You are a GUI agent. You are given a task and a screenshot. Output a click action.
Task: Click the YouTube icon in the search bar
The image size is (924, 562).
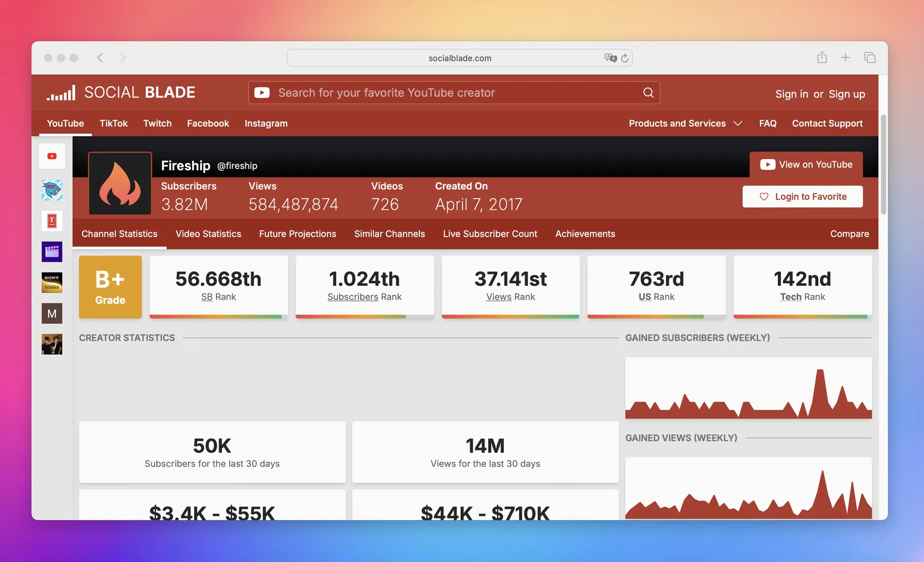coord(262,93)
